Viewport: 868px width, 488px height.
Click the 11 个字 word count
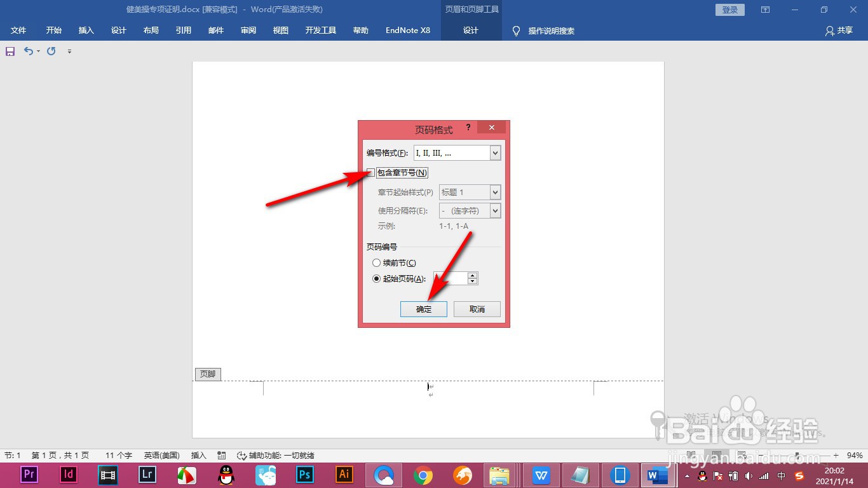pyautogui.click(x=119, y=456)
